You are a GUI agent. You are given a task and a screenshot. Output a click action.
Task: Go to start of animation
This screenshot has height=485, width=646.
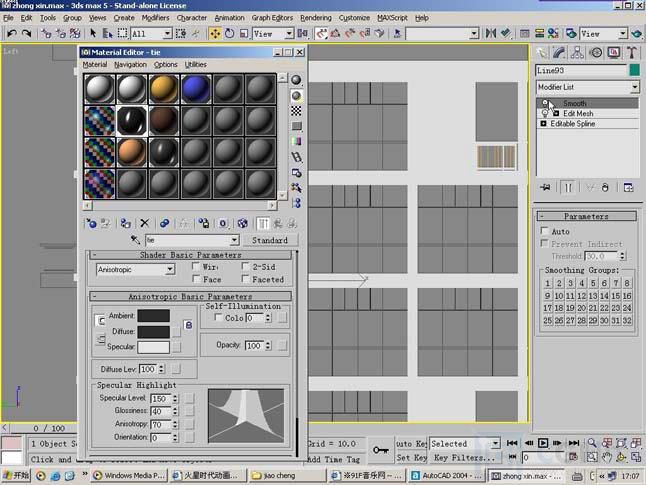513,443
